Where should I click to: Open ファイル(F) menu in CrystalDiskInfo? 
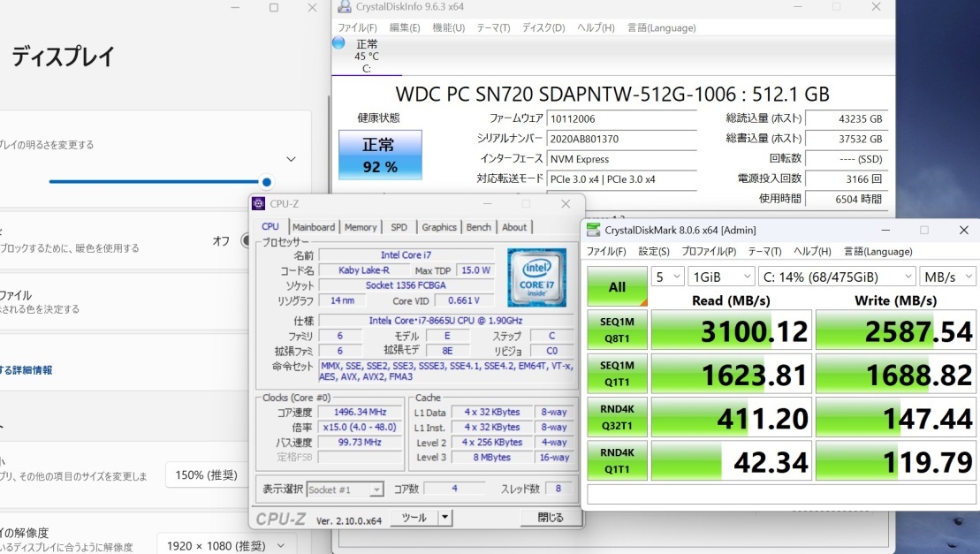point(358,27)
